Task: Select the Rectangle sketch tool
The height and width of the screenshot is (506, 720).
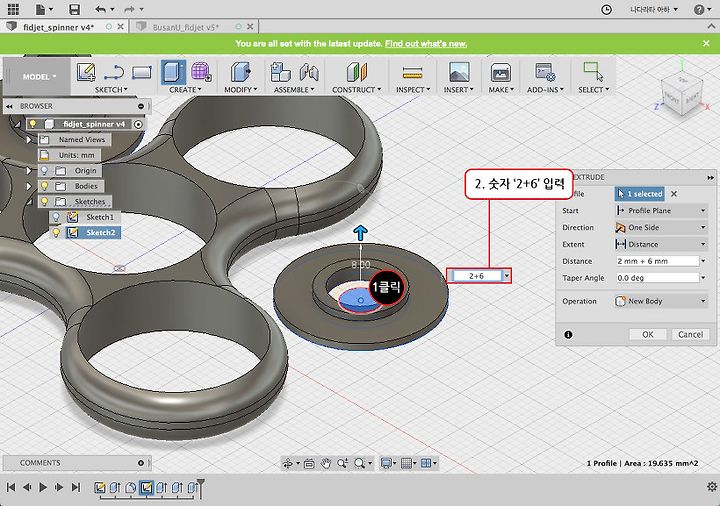Action: pos(141,73)
